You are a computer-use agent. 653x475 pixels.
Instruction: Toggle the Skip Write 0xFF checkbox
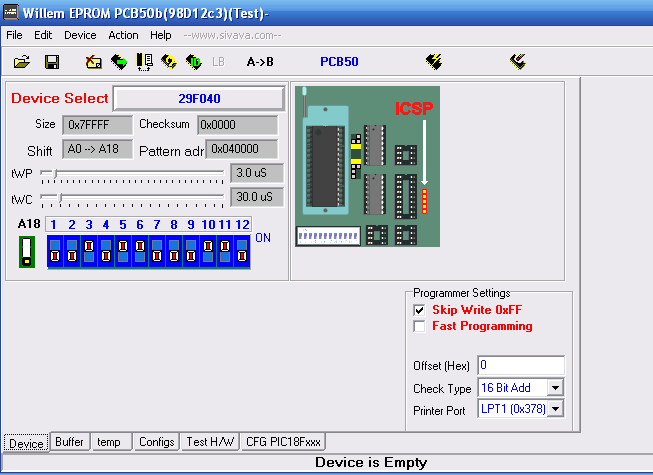420,310
